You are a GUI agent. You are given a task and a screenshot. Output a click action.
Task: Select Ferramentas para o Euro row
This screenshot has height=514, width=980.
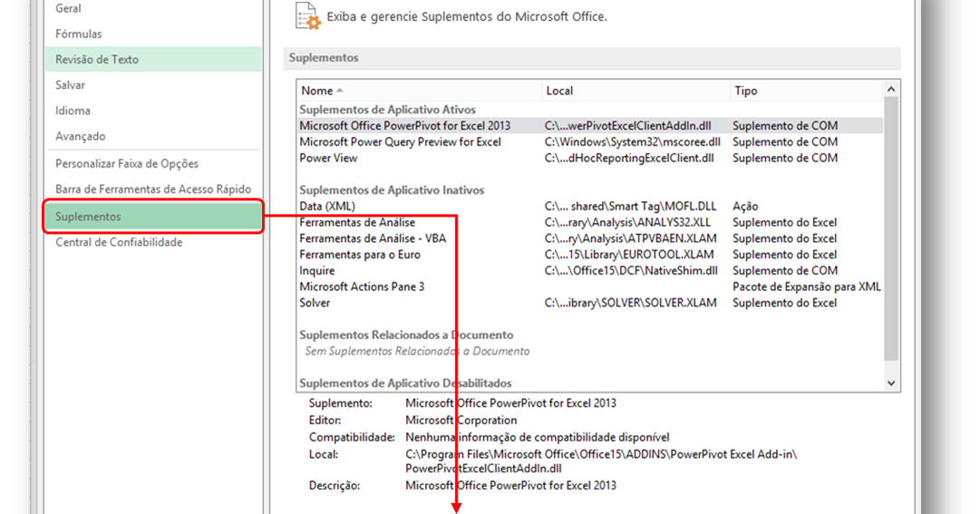point(590,255)
